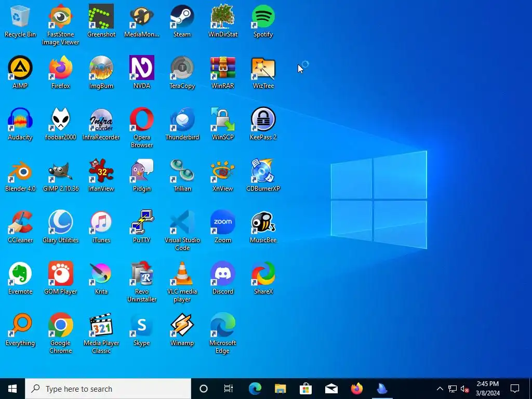Screen dimensions: 532x399
Task: Select the PuTTY shortcut
Action: (141, 222)
